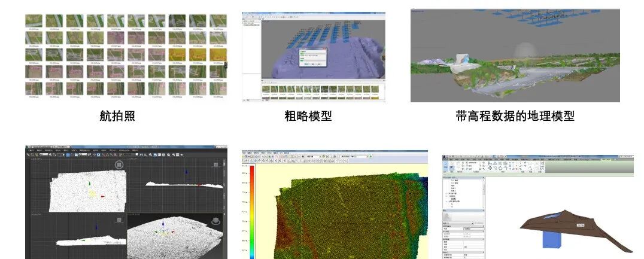Close the Revit Properties panel
Viewport: 644px width, 259px height.
point(484,211)
